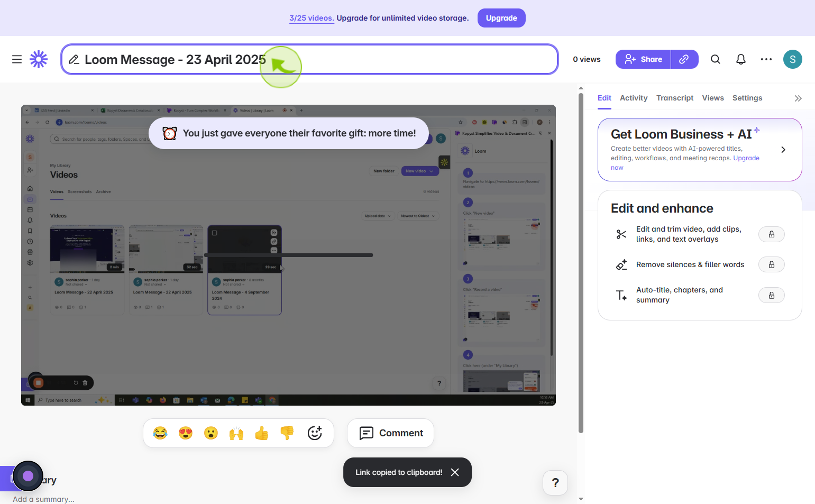Open the Transcript tab
This screenshot has height=504, width=815.
[x=675, y=98]
